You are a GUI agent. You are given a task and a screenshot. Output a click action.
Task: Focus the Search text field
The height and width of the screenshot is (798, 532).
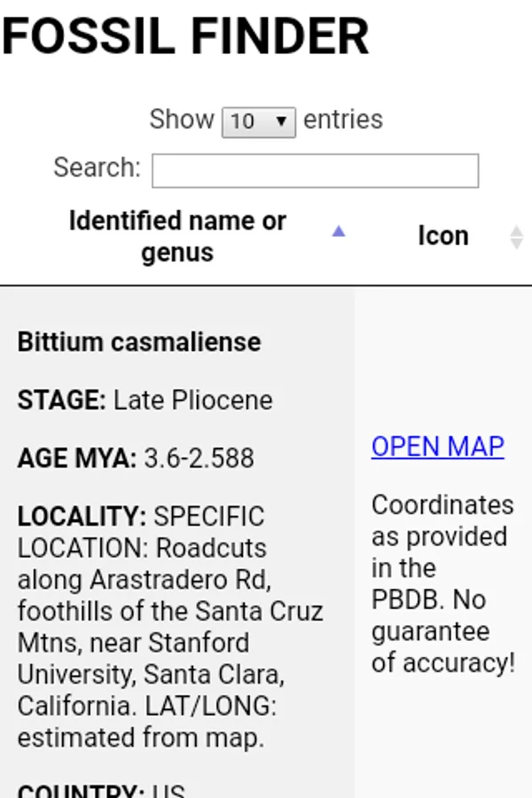[315, 170]
